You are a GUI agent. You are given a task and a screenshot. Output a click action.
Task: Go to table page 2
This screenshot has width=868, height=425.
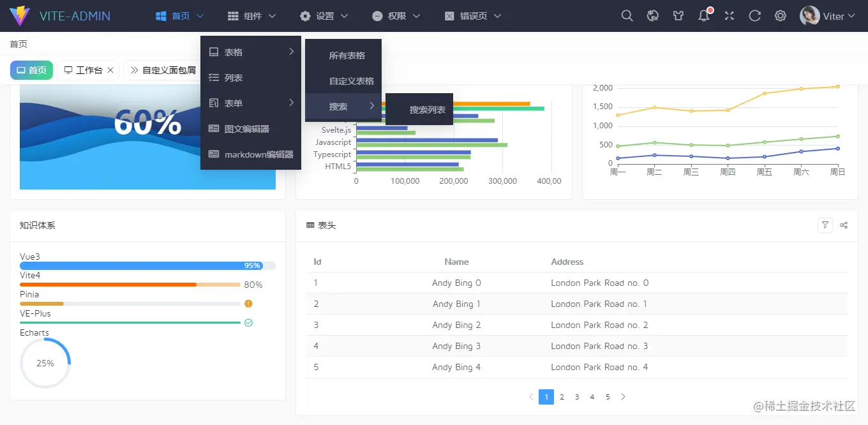point(562,397)
